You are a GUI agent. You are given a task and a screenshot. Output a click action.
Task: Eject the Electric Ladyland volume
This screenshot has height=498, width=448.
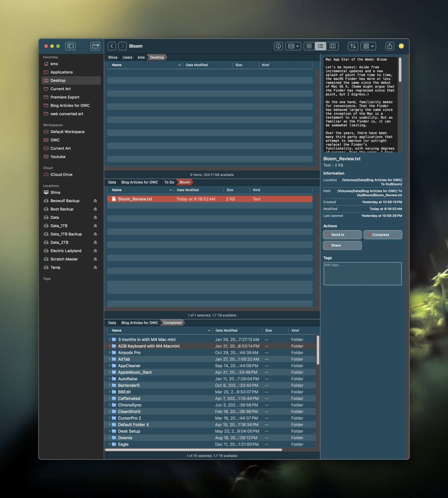pos(95,251)
